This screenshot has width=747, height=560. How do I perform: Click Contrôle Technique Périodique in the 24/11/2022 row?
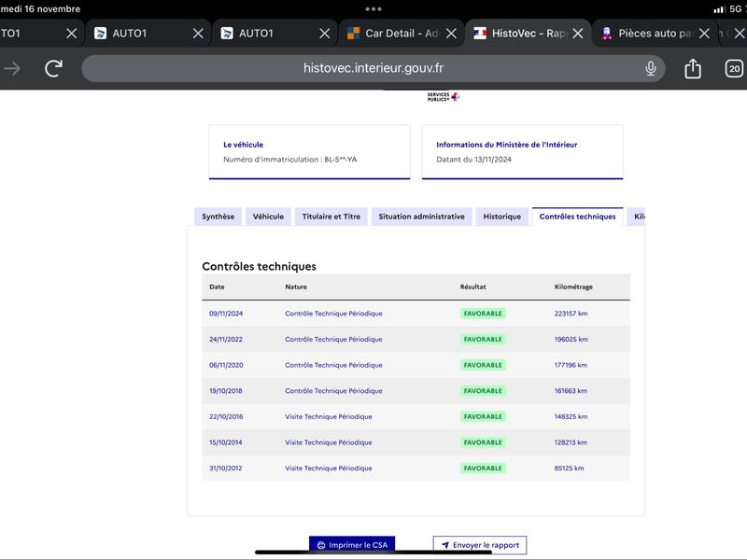[333, 339]
